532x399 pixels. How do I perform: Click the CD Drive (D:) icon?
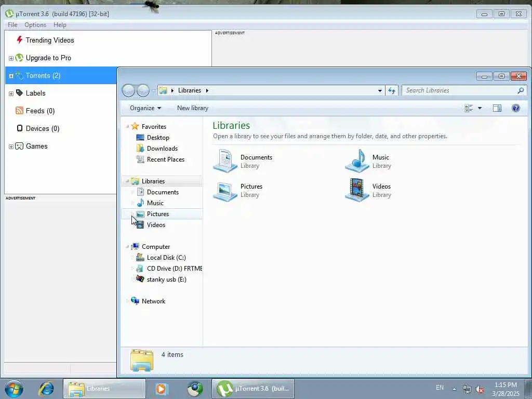tap(140, 269)
